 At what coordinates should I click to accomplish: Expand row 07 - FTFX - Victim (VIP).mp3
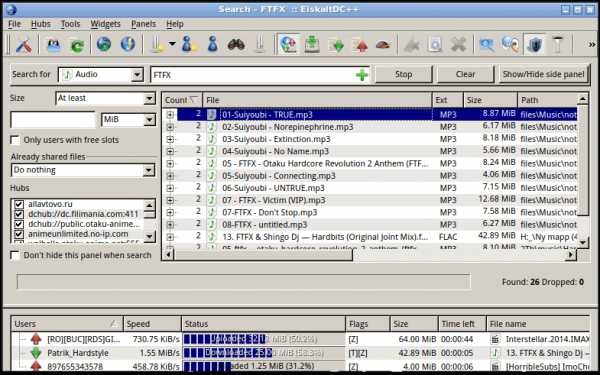pyautogui.click(x=170, y=200)
